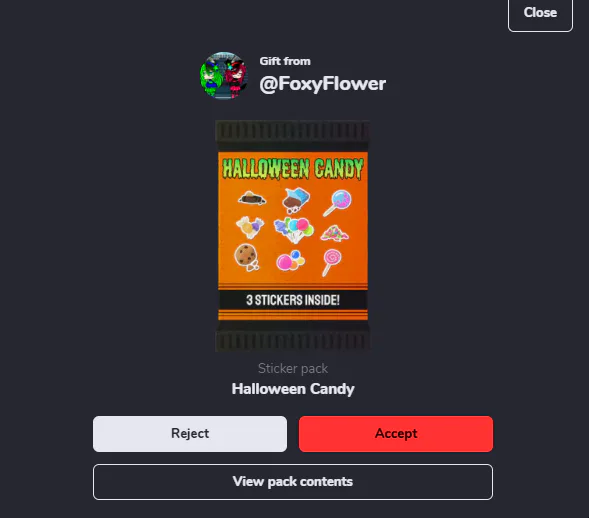Click the yellow and purple wrapped candies sticker
The width and height of the screenshot is (589, 518).
tap(250, 227)
